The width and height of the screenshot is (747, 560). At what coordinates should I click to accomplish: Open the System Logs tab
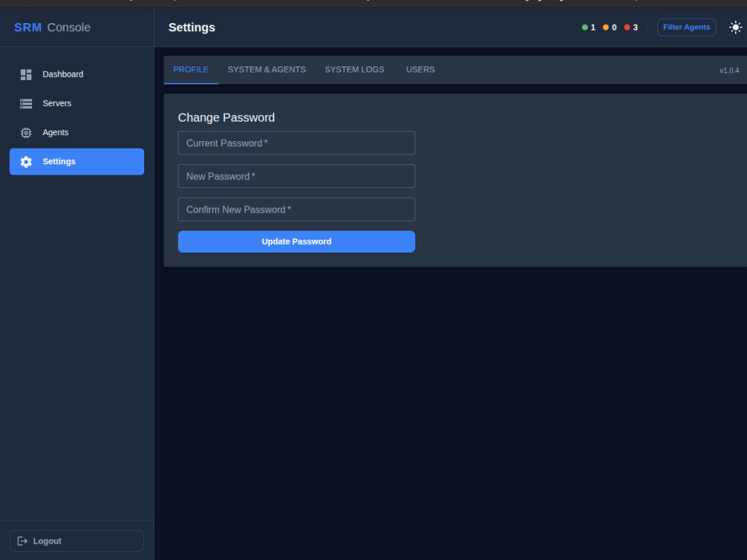coord(354,69)
